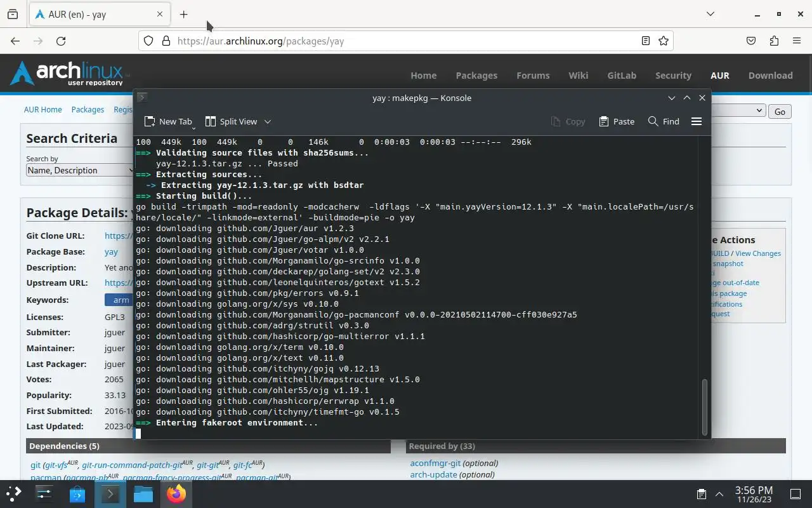This screenshot has width=812, height=508.
Task: Open the yay Package Base link
Action: 111,251
